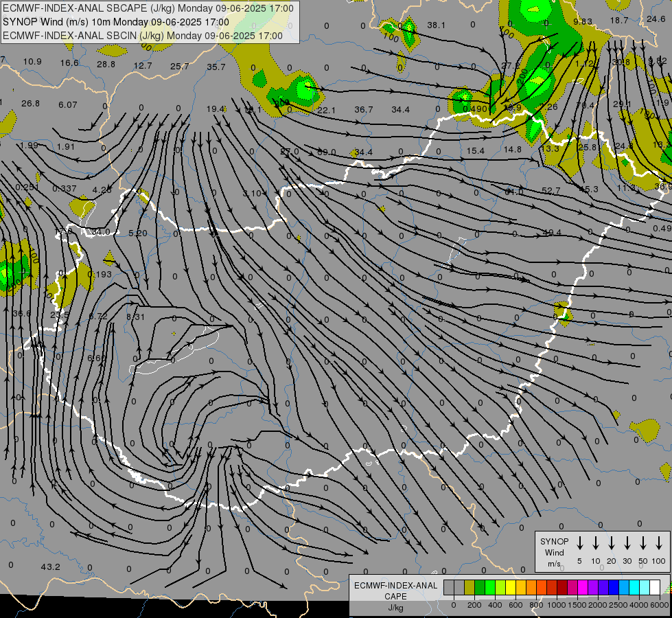Image resolution: width=672 pixels, height=618 pixels.
Task: Click the map value '15.4'
Action: point(476,150)
